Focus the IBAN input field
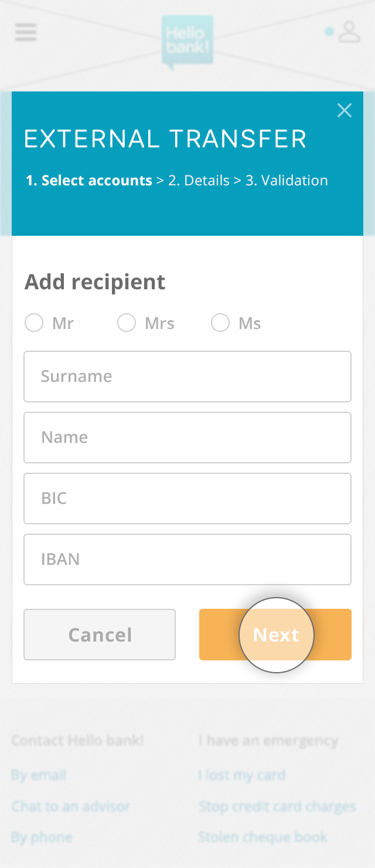This screenshot has width=375, height=868. pos(187,560)
